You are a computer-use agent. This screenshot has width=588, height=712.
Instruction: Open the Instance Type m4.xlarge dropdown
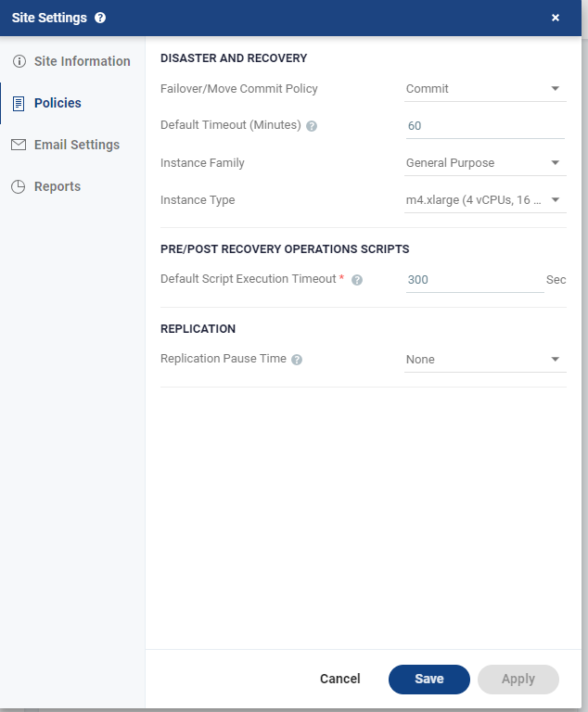[485, 200]
